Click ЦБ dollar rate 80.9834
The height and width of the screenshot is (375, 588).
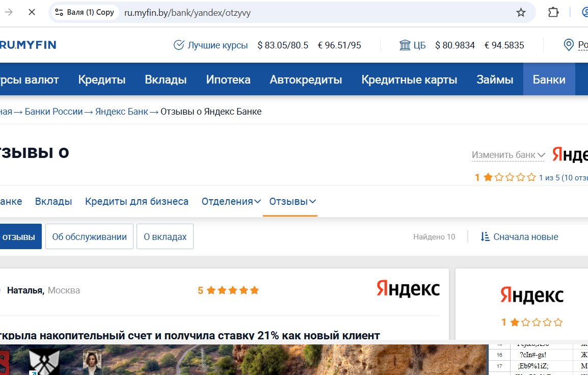point(455,45)
